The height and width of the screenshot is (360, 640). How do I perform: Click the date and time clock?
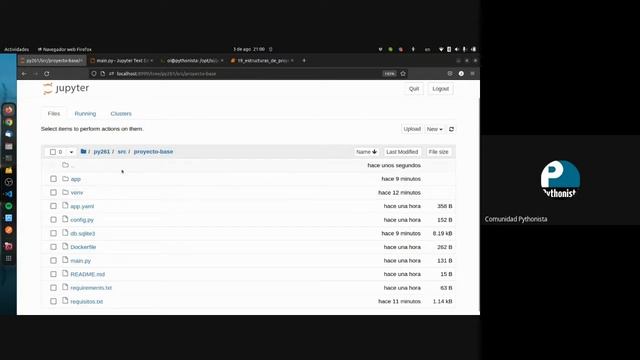coord(249,49)
